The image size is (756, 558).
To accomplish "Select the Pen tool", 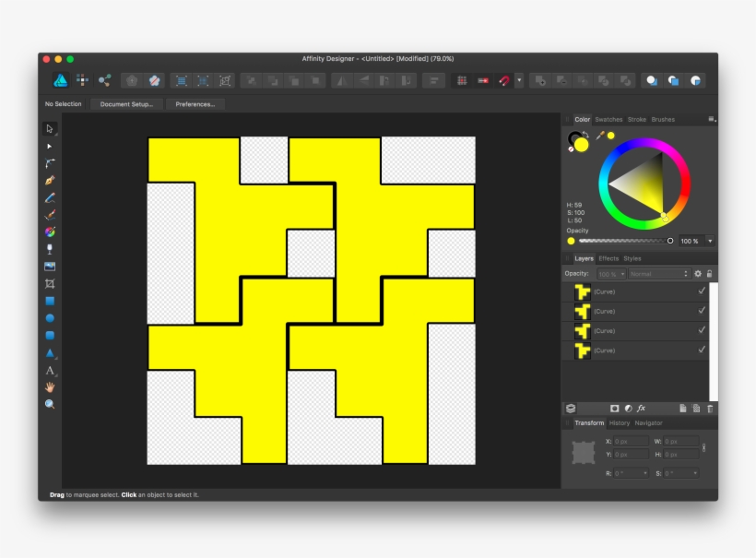I will (50, 181).
